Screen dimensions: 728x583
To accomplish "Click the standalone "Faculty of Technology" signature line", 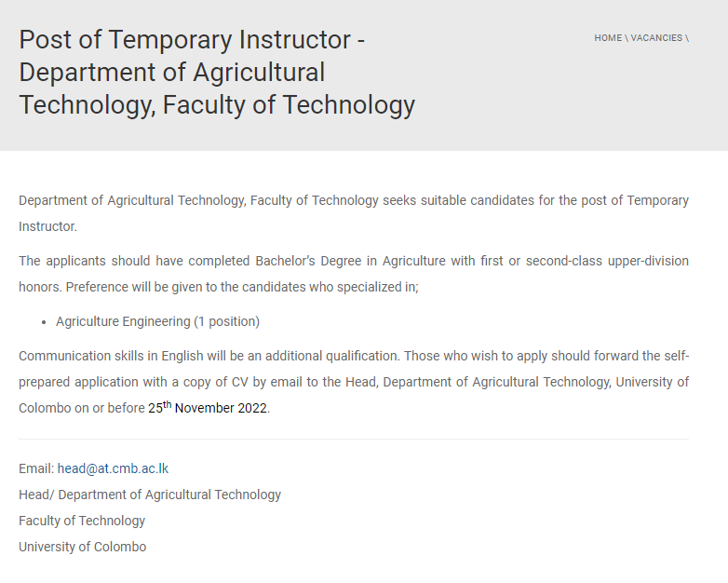I will coord(82,521).
